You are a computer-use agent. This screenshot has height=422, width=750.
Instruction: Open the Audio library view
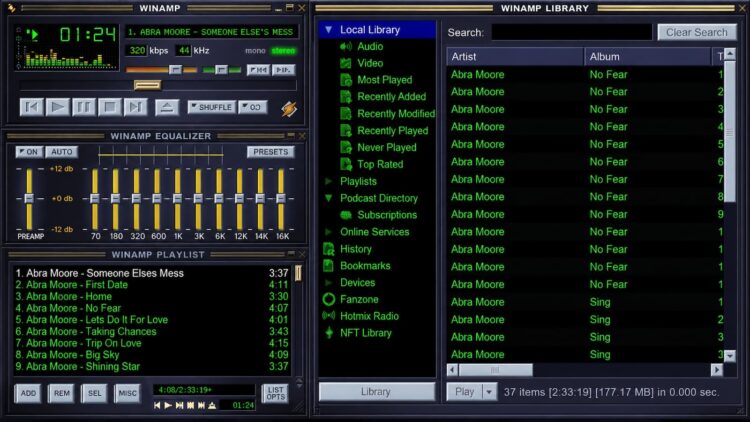coord(370,46)
